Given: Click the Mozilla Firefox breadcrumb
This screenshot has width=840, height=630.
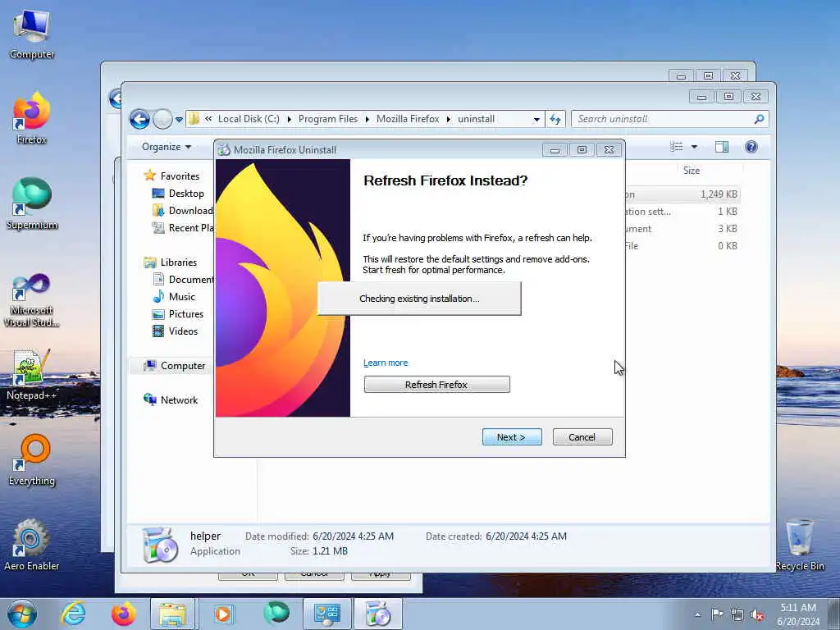Looking at the screenshot, I should pos(408,119).
